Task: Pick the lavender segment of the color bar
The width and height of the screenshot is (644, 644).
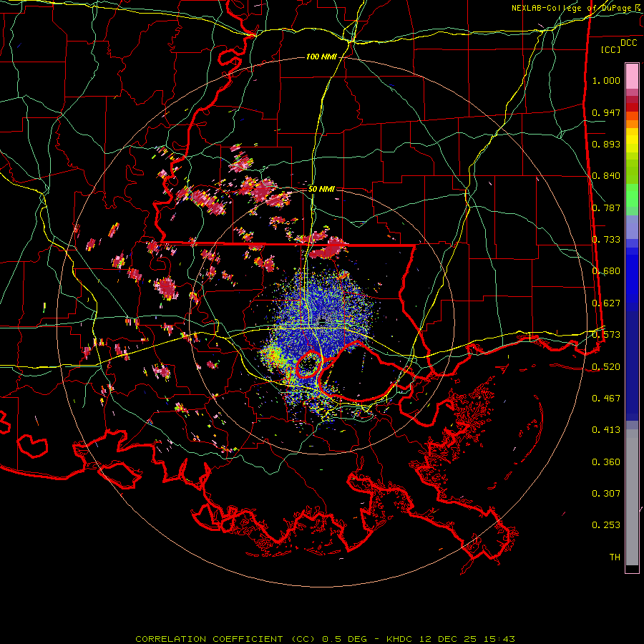Action: pyautogui.click(x=632, y=228)
